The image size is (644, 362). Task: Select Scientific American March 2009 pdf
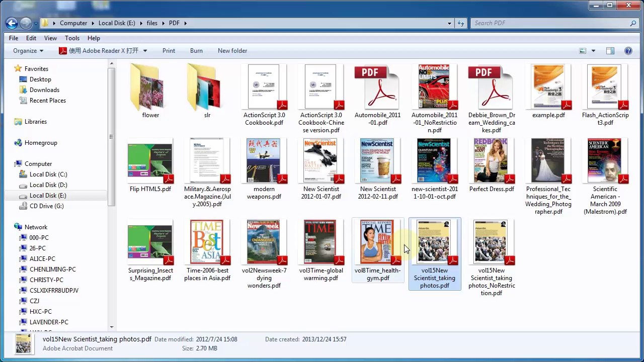pyautogui.click(x=605, y=177)
